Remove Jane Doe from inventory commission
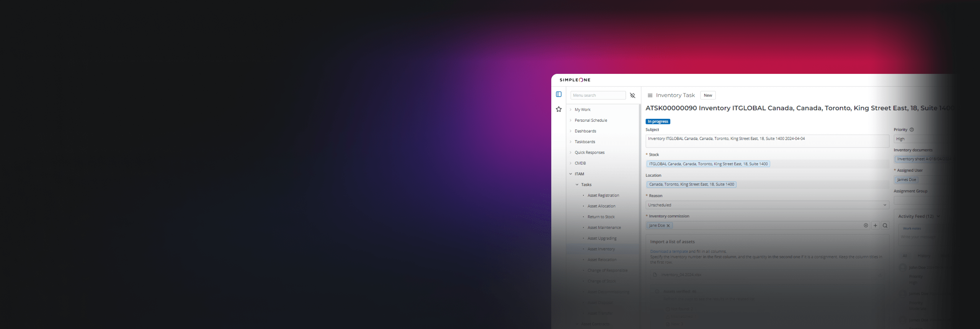This screenshot has height=329, width=980. click(x=668, y=226)
